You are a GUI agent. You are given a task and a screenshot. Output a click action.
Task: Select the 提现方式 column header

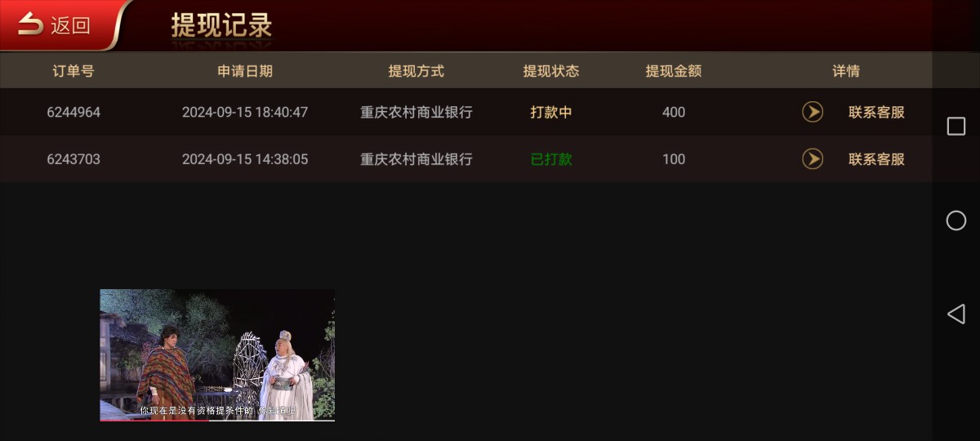tap(416, 71)
